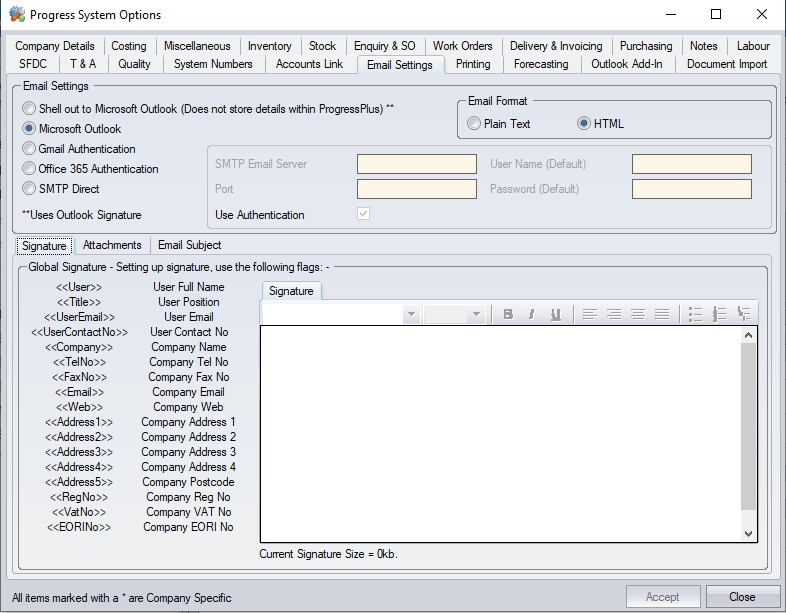Insert bulleted list in signature

(696, 314)
